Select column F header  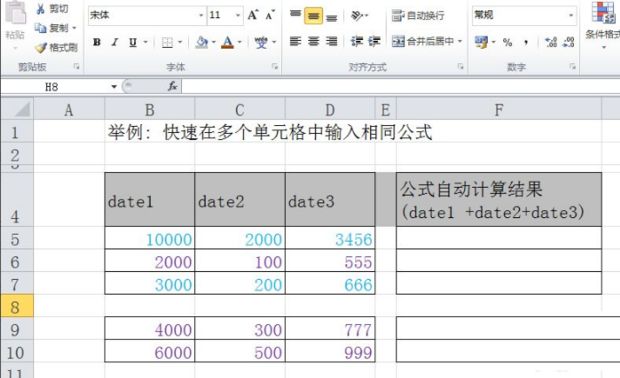tap(499, 110)
